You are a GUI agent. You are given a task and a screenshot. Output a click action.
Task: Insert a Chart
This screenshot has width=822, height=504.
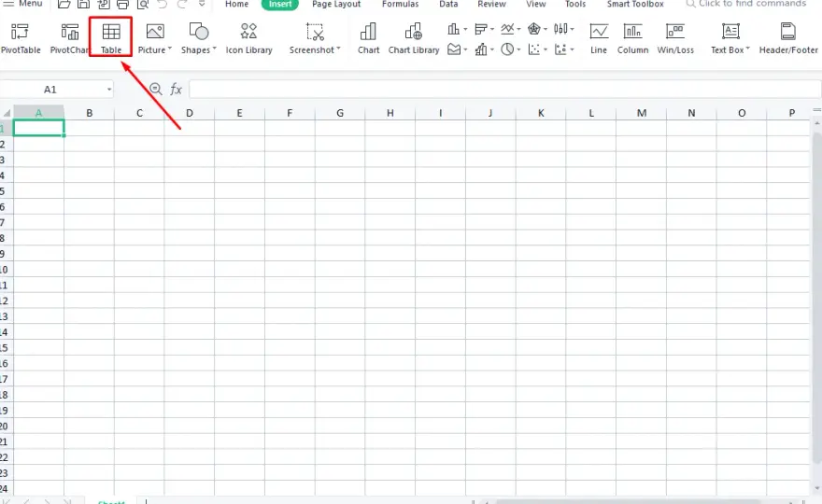[369, 39]
